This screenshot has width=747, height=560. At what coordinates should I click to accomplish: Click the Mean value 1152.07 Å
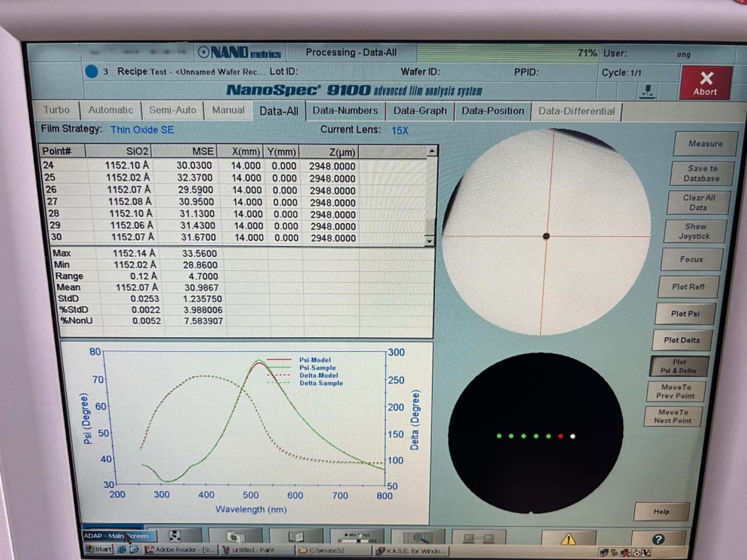point(137,287)
